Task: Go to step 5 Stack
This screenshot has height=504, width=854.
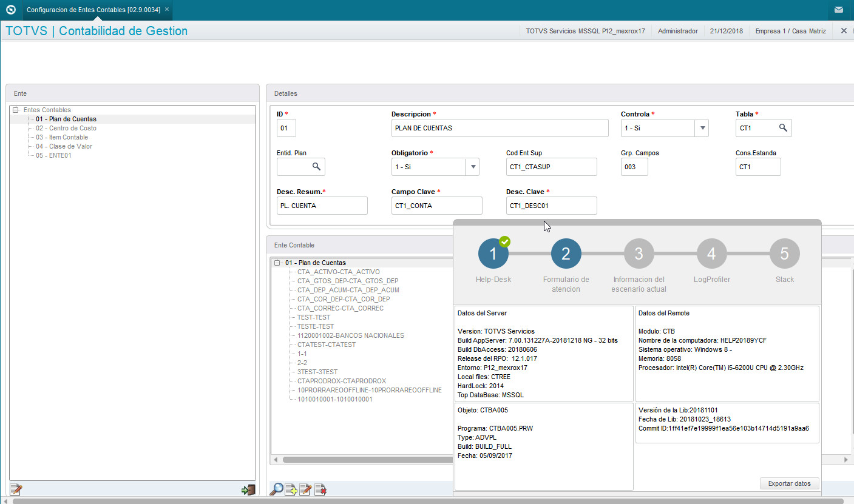Action: coord(784,254)
